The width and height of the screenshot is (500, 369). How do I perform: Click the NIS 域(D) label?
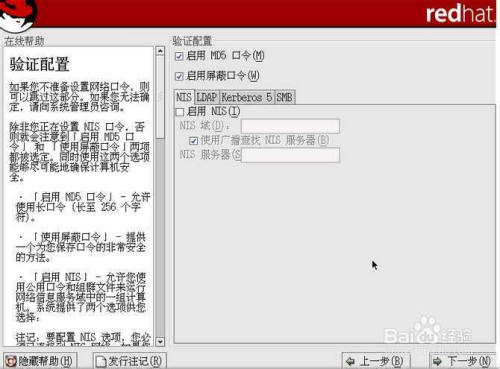[x=205, y=126]
